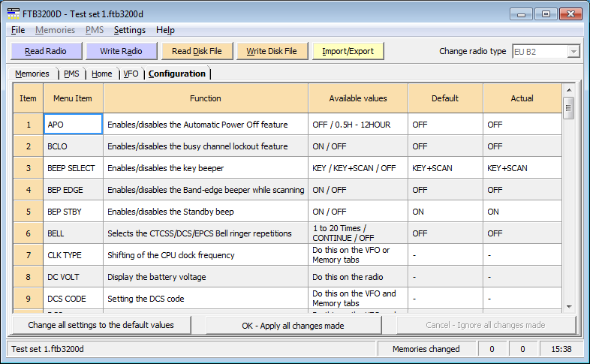Open the File menu
590x364 pixels.
pos(19,30)
